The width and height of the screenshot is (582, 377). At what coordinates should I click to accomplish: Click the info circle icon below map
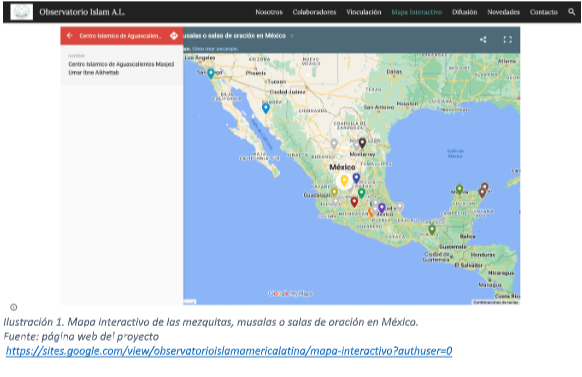(x=14, y=307)
